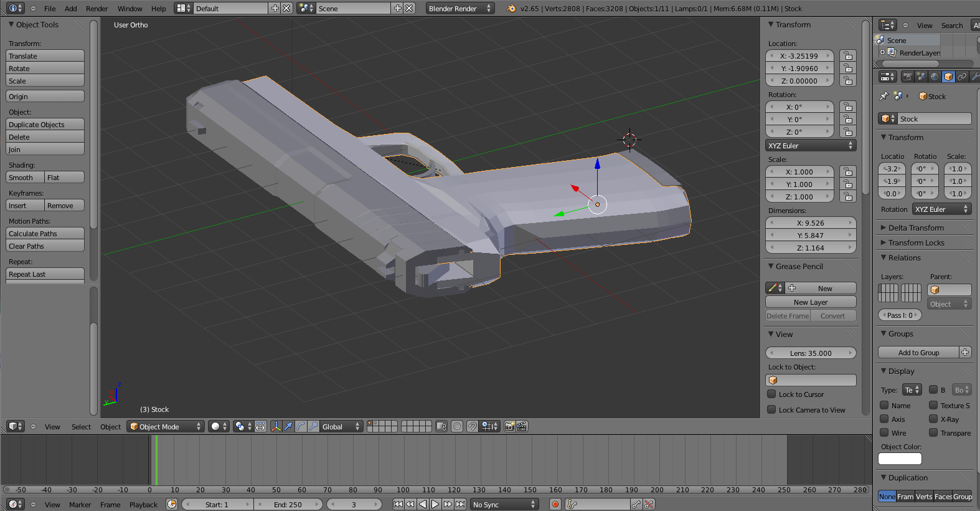Expand the RenderLayers tree item
Screen dimensions: 980x511
[x=882, y=52]
